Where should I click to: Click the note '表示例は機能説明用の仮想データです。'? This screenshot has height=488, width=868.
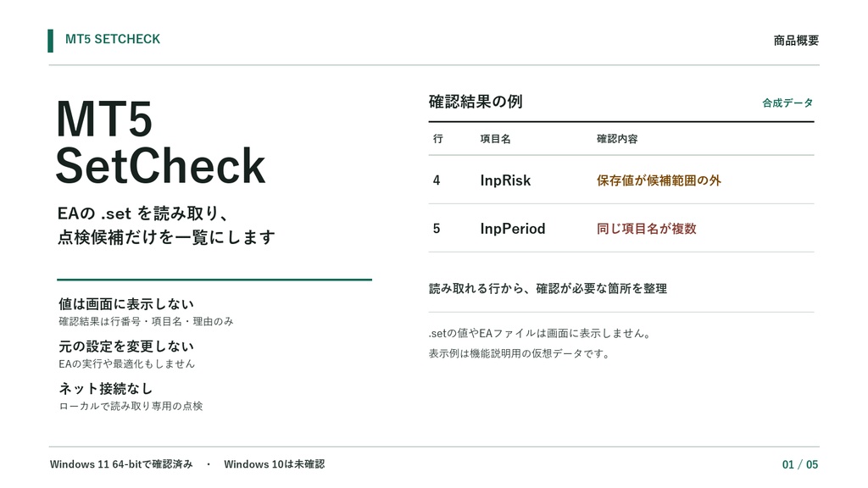pos(520,353)
